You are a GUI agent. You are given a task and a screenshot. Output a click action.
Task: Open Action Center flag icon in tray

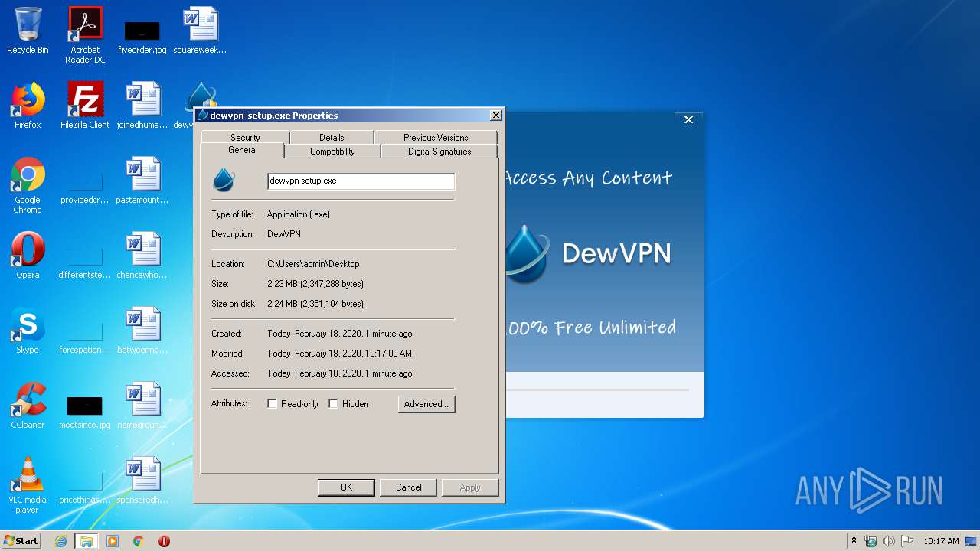pyautogui.click(x=906, y=541)
